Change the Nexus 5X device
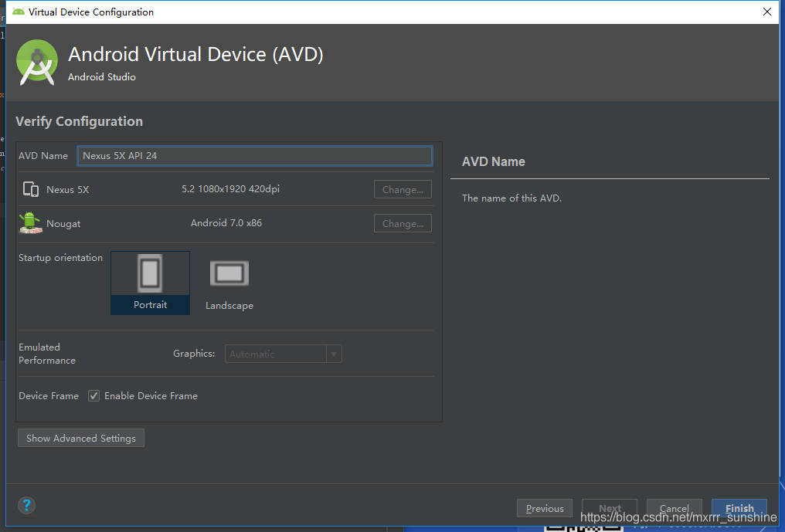Screen dimensions: 785x532 pyautogui.click(x=403, y=190)
